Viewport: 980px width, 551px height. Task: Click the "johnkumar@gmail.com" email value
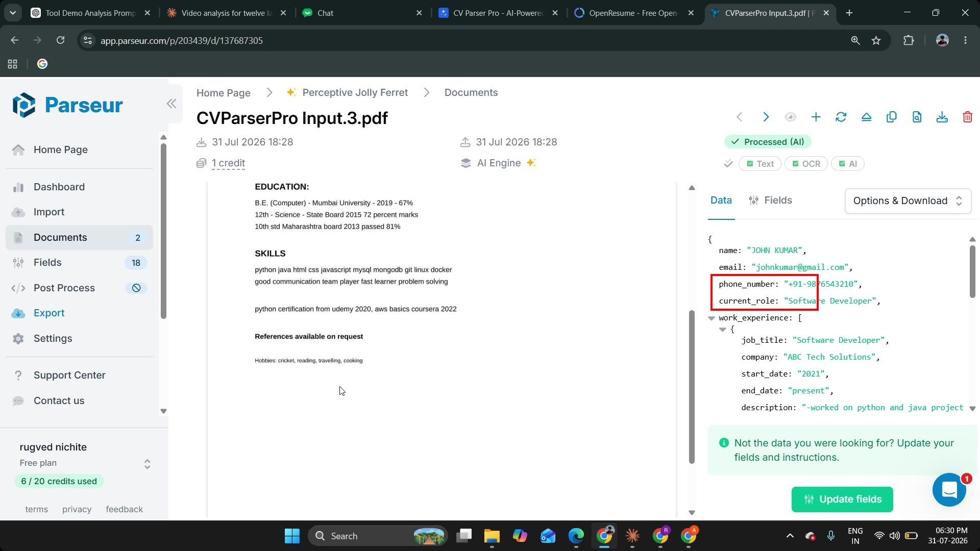pos(800,267)
